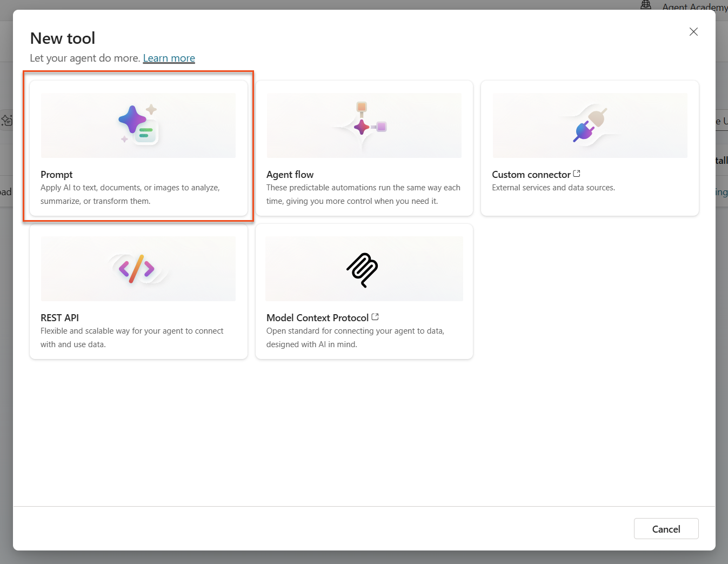
Task: Choose the Model Context Protocol title
Action: click(x=317, y=318)
